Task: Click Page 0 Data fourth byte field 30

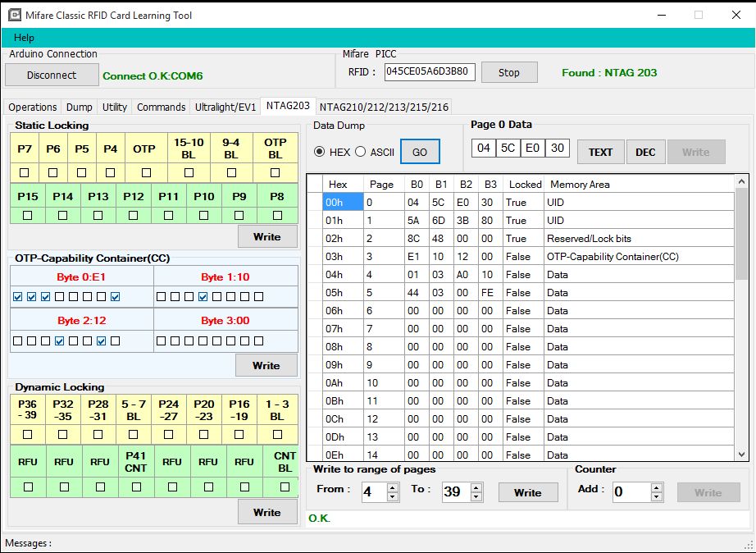Action: click(558, 148)
